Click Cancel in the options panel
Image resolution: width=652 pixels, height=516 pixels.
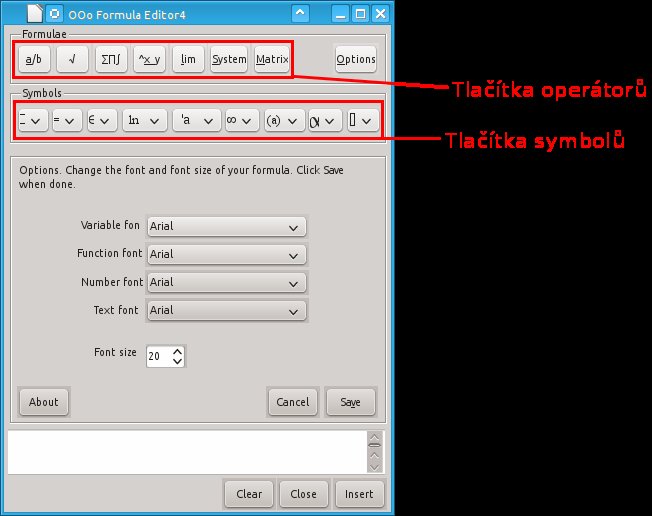[x=293, y=402]
